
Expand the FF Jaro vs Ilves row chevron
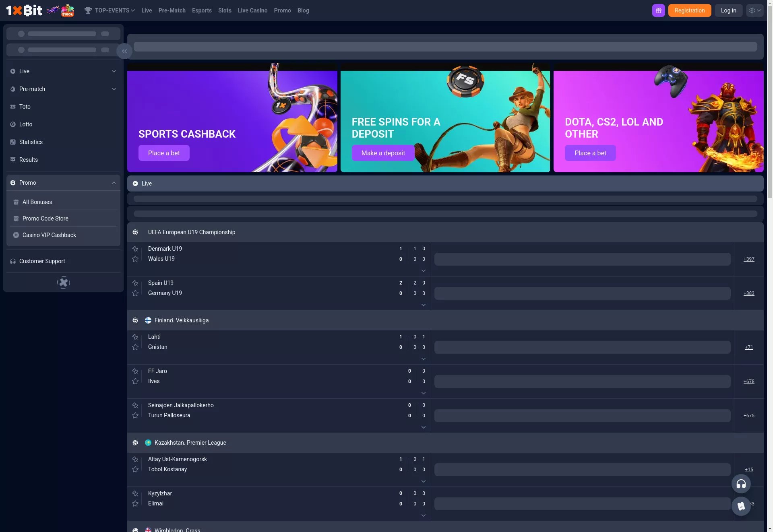click(x=424, y=393)
